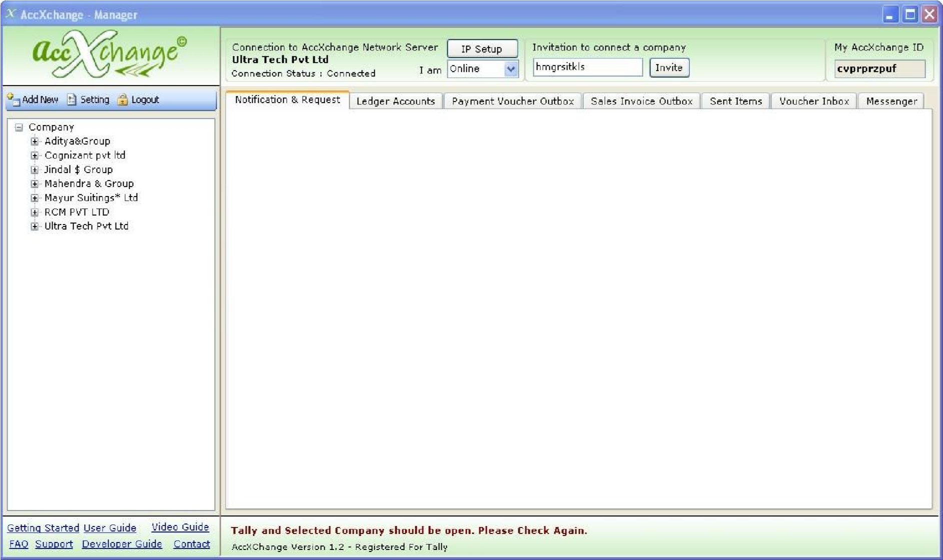Open the Support link
The image size is (943, 560).
pos(54,544)
